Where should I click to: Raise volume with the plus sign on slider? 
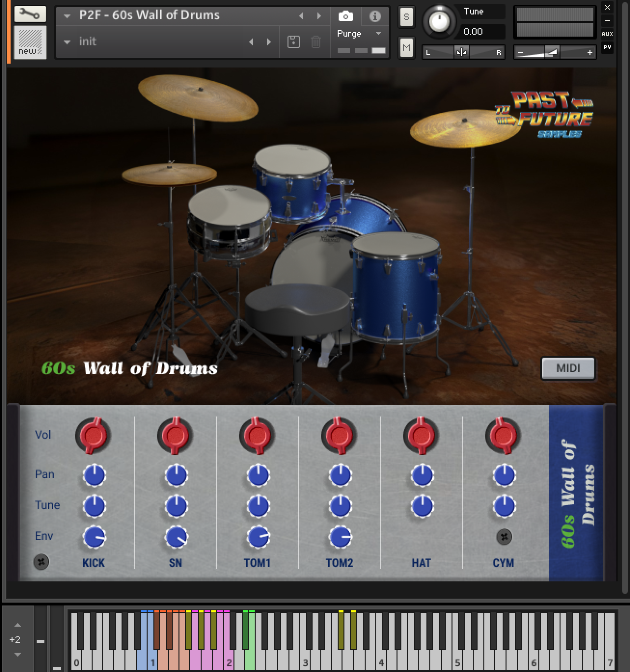[590, 53]
